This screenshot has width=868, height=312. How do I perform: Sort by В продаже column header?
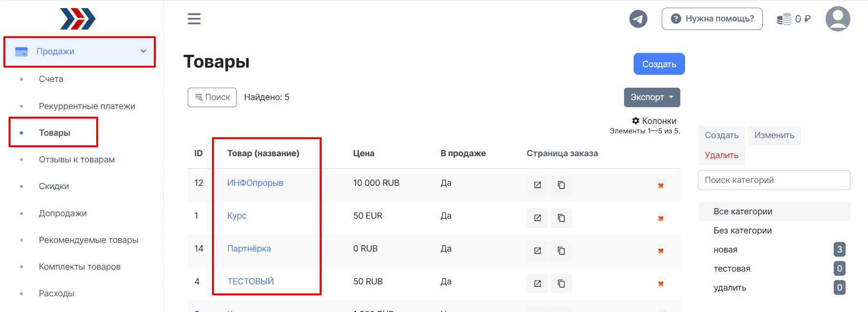pos(463,153)
